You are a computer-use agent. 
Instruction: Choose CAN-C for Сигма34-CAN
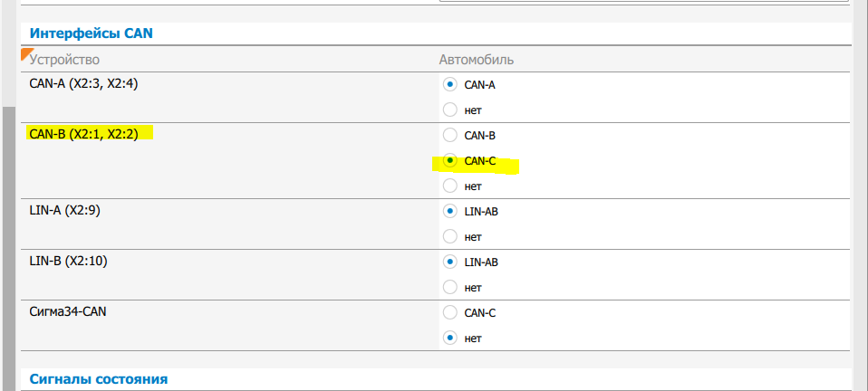(x=449, y=313)
